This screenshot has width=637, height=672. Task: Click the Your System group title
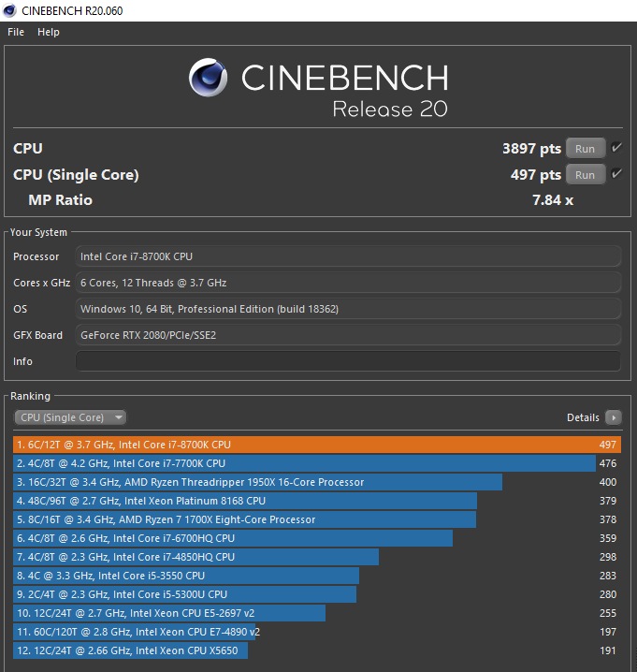point(38,232)
